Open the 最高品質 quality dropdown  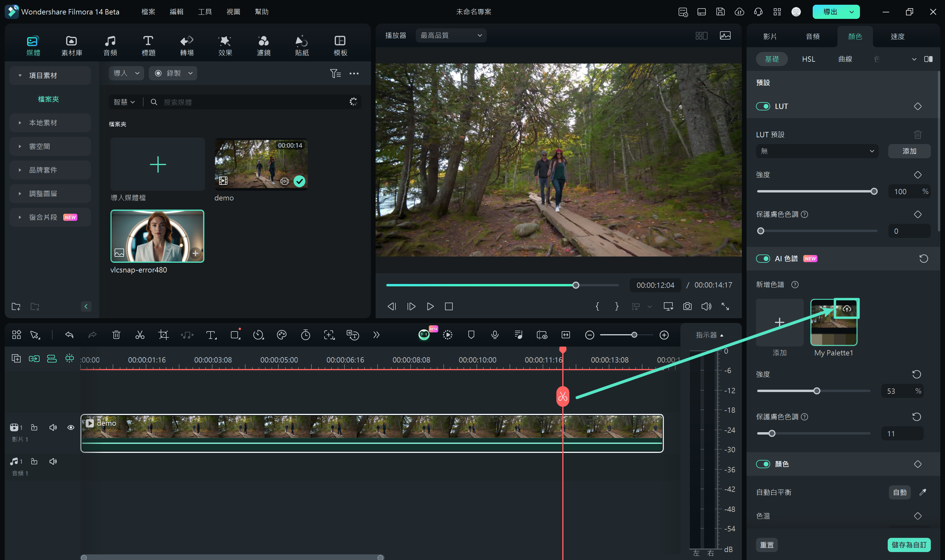point(451,35)
